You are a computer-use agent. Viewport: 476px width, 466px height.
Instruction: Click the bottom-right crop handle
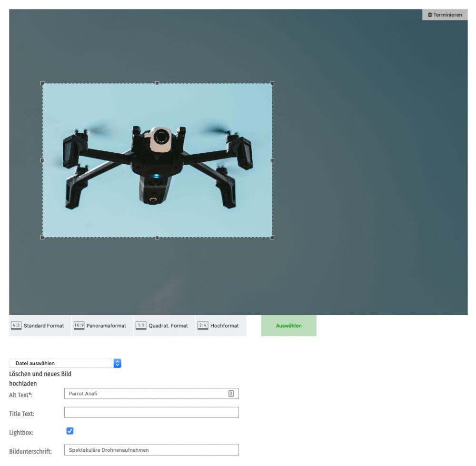[x=272, y=238]
